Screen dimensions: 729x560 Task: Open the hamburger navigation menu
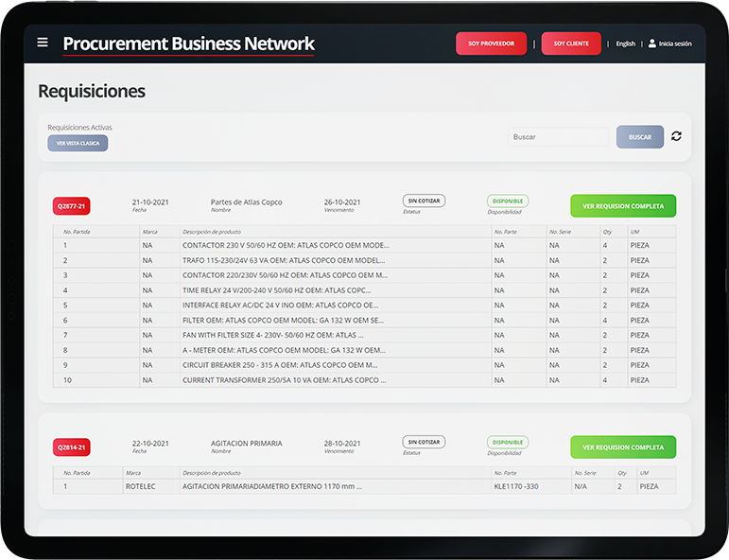(43, 43)
